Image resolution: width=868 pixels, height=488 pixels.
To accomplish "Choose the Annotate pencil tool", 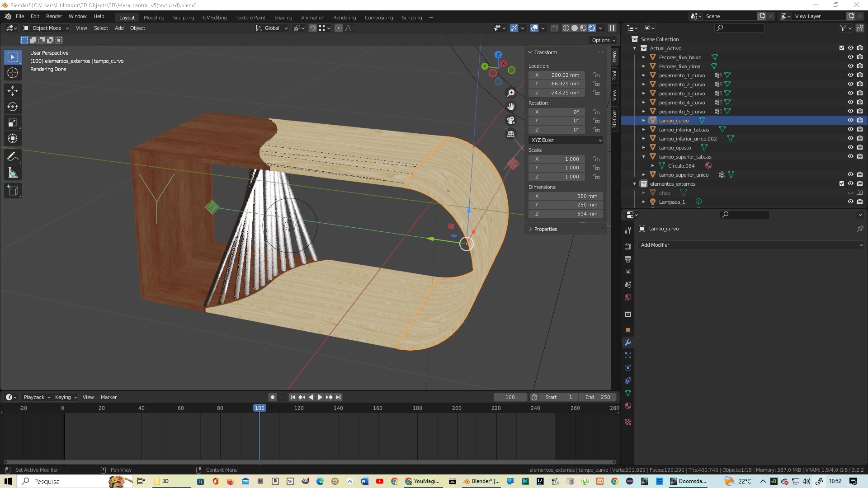I will coord(13,157).
